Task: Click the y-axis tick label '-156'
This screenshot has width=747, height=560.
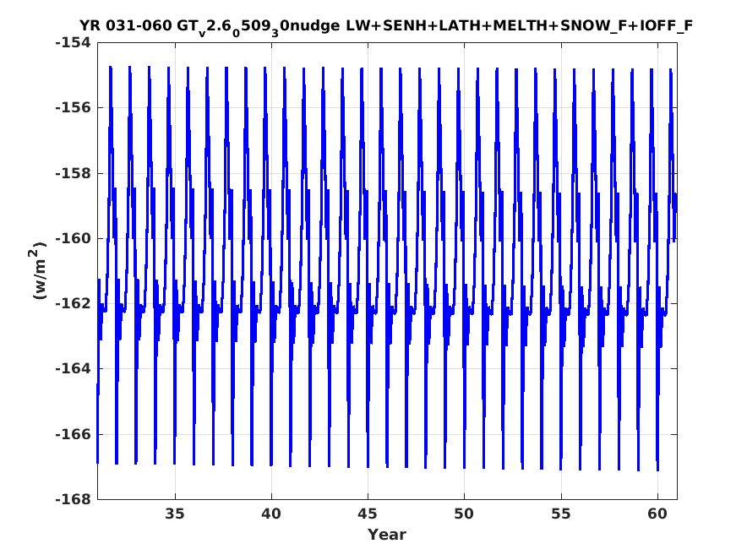Action: click(73, 107)
